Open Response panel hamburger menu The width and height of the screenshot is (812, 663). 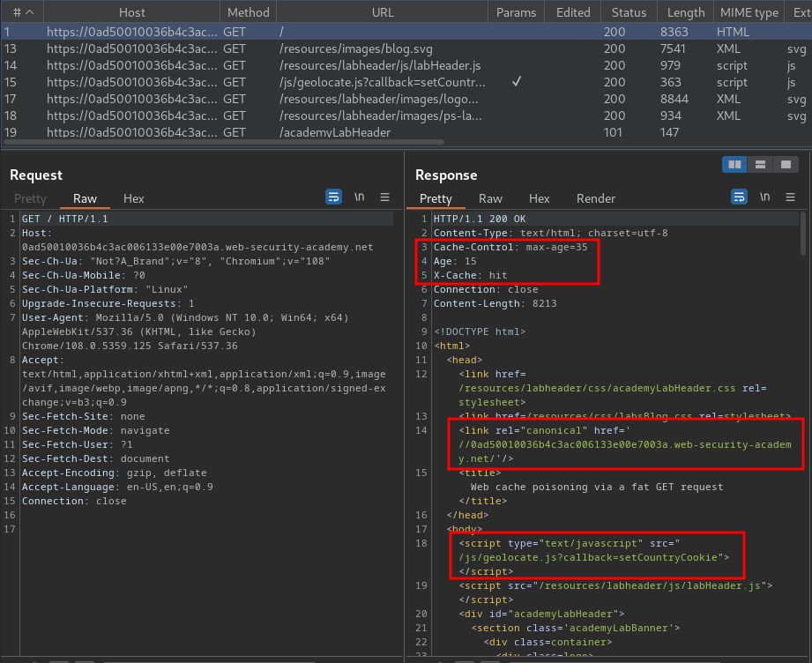click(790, 197)
